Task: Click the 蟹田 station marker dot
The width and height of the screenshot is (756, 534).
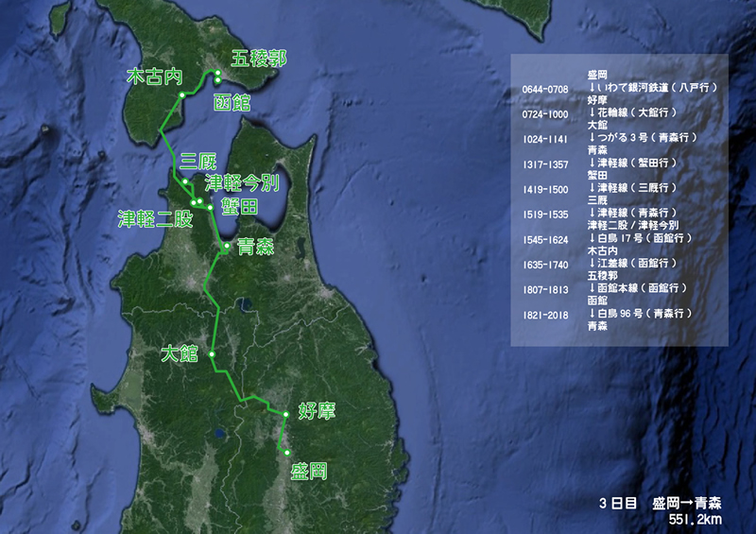Action: pos(211,208)
